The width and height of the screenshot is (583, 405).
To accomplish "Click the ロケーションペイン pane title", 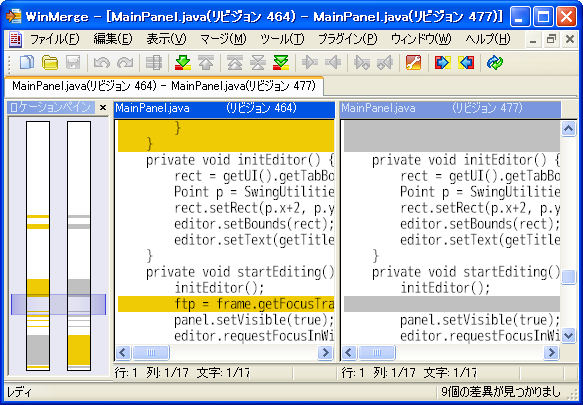I will point(50,108).
